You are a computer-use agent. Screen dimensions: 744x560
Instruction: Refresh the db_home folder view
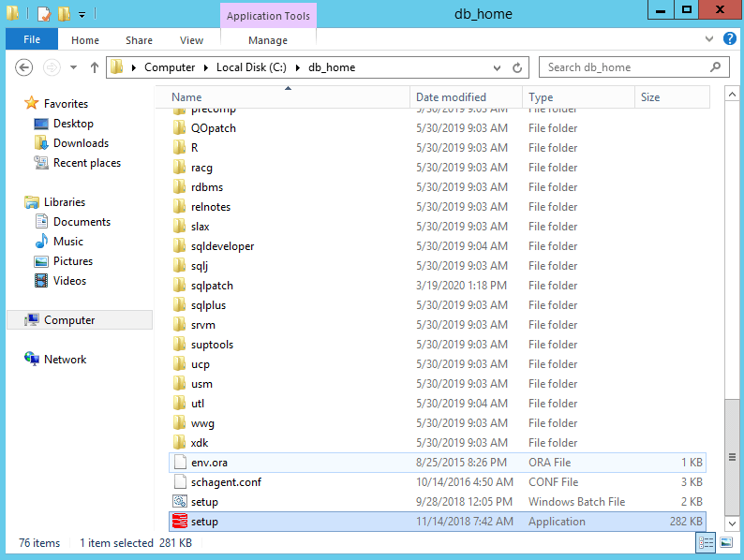[517, 67]
